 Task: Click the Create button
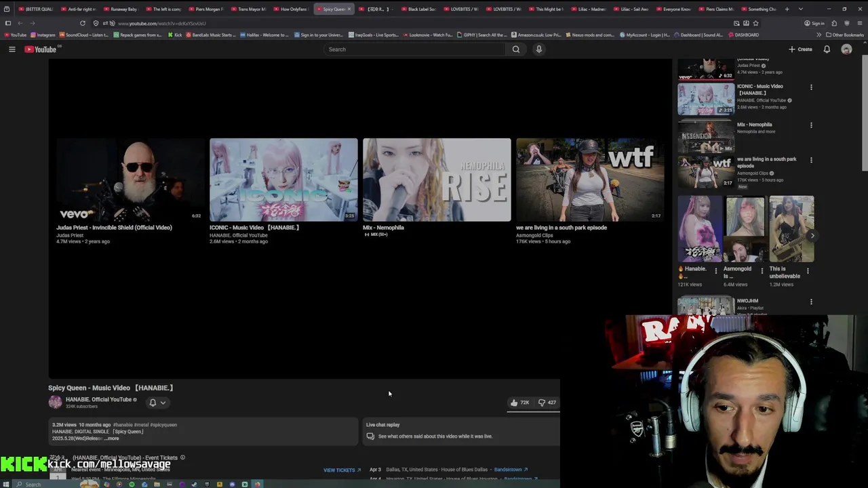pyautogui.click(x=800, y=49)
